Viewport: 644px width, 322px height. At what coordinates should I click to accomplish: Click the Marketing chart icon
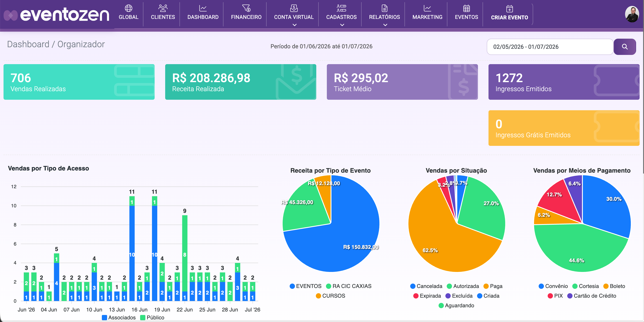tap(427, 8)
